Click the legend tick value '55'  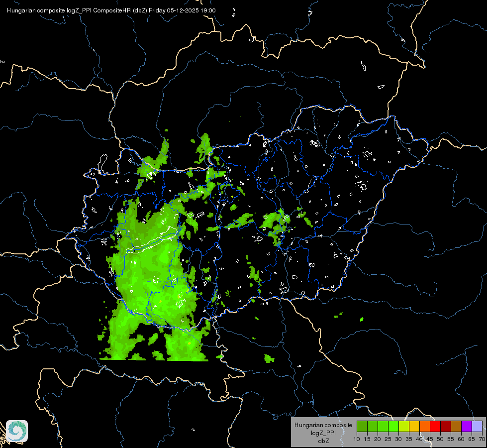pos(451,440)
